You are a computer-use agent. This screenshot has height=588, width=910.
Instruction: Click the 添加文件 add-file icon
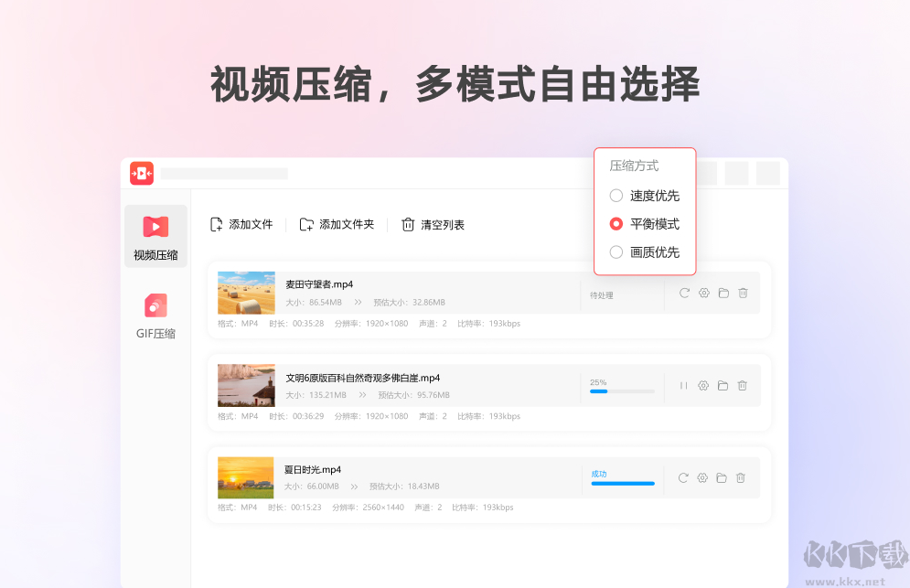[216, 223]
